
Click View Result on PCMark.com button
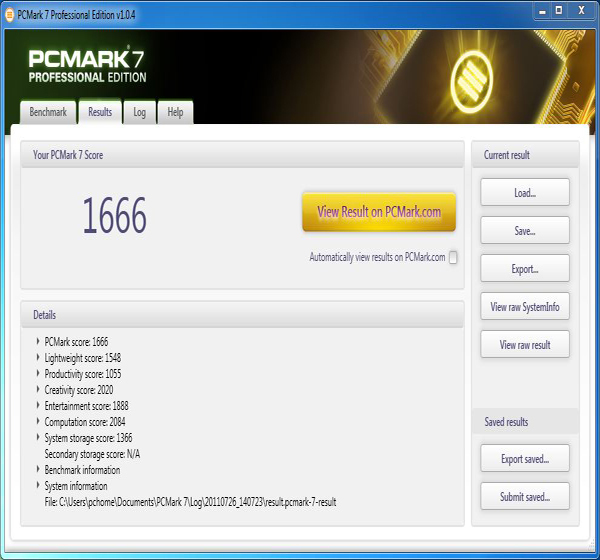pos(379,212)
